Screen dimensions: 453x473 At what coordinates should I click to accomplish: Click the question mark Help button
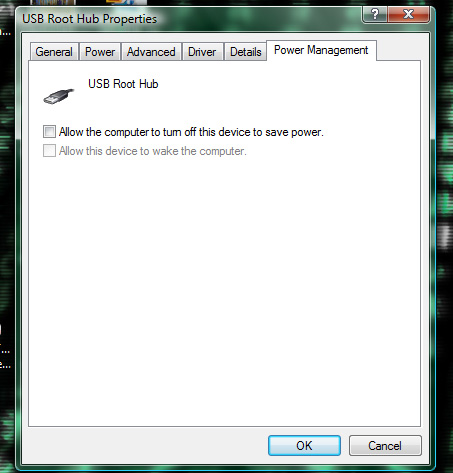pos(375,15)
